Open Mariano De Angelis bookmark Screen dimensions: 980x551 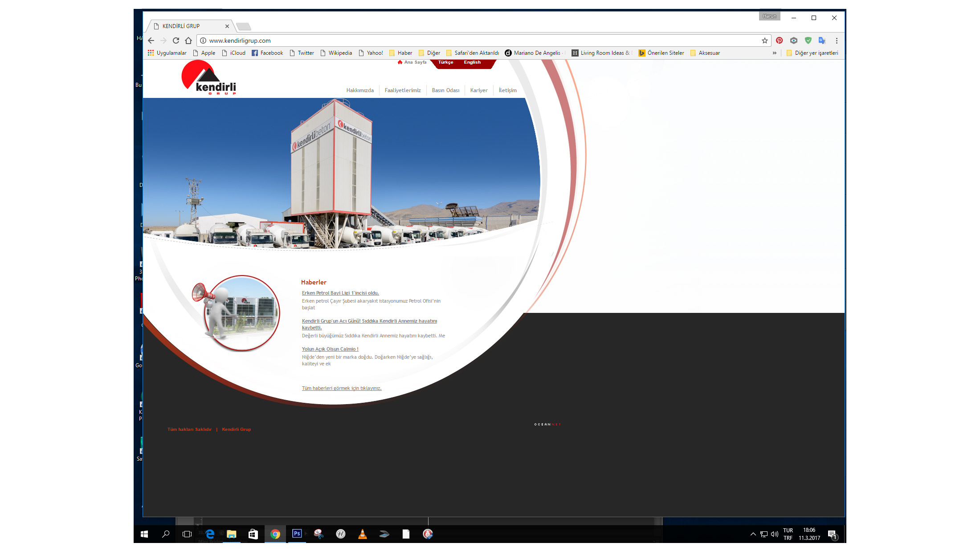point(535,53)
